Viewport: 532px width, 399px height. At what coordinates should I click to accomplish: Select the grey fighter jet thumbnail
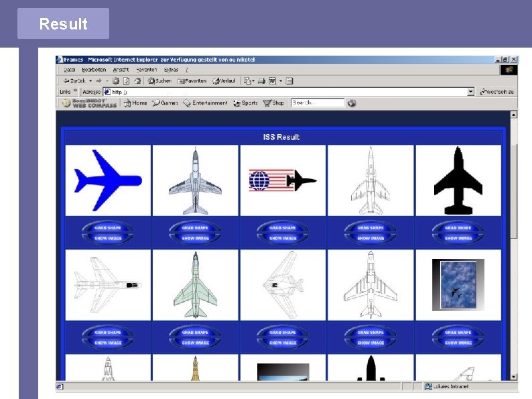pyautogui.click(x=196, y=180)
